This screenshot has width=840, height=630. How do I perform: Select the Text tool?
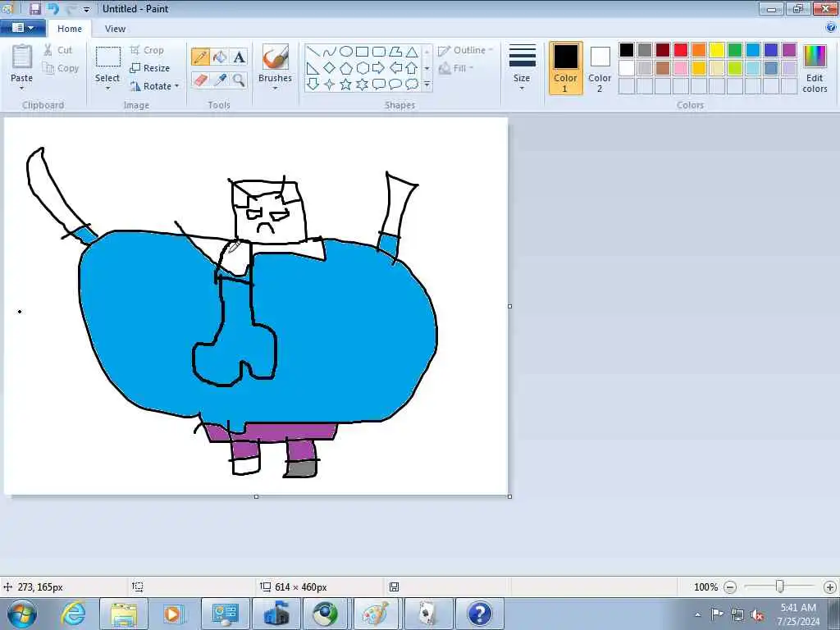tap(239, 57)
